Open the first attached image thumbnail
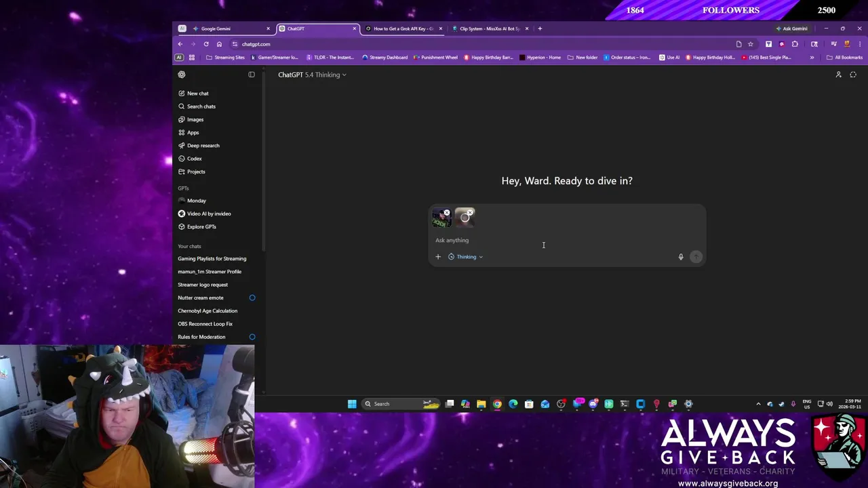This screenshot has width=868, height=488. (x=440, y=218)
